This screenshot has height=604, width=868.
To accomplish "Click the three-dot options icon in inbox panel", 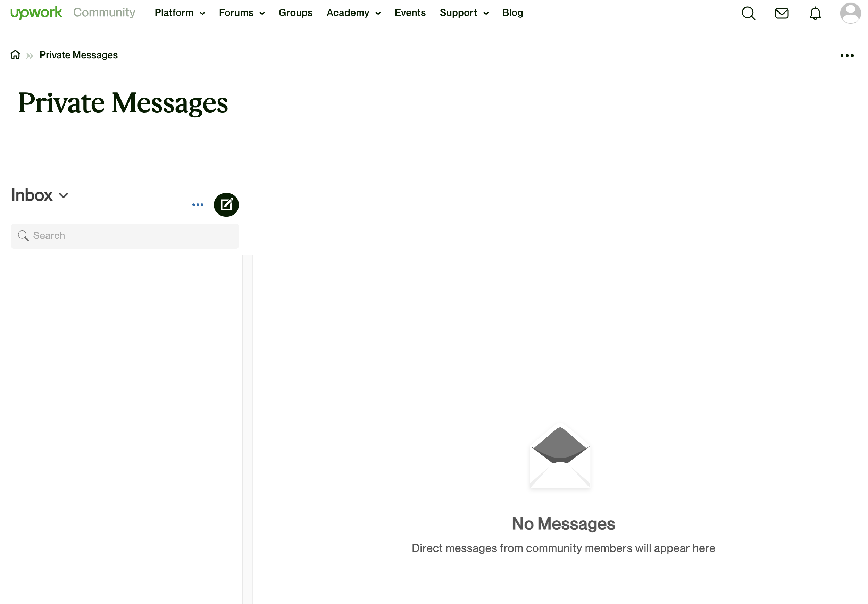I will click(x=197, y=204).
